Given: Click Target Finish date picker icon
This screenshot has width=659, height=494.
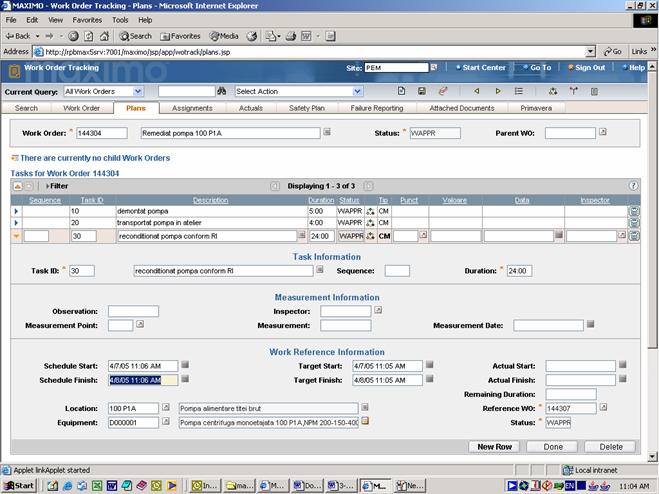Looking at the screenshot, I should [430, 379].
